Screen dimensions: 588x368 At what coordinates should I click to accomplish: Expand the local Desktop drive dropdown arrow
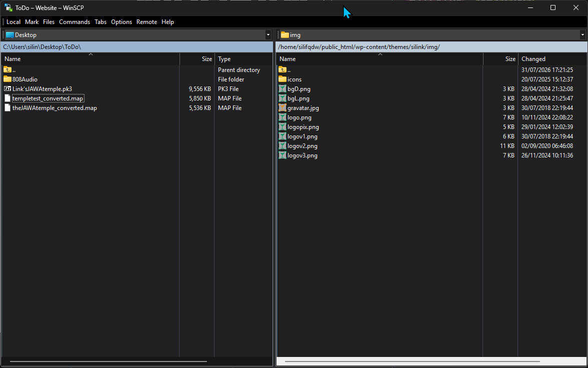[268, 35]
